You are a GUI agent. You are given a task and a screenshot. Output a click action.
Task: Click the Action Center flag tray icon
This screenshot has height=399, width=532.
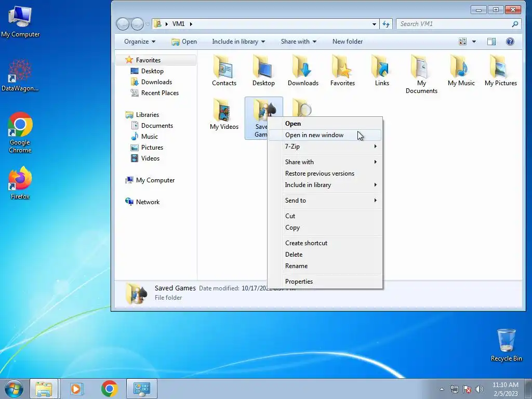coord(467,389)
